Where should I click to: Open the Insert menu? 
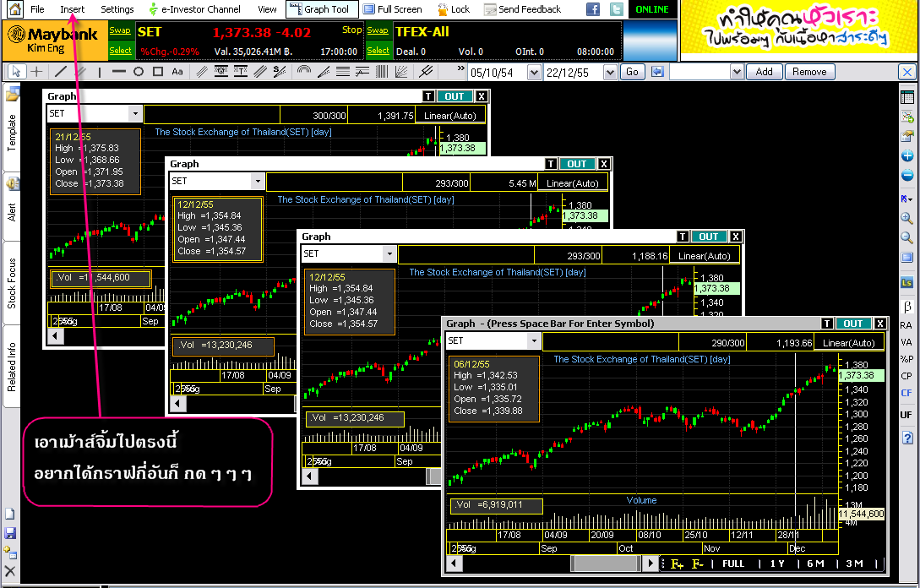pyautogui.click(x=72, y=9)
